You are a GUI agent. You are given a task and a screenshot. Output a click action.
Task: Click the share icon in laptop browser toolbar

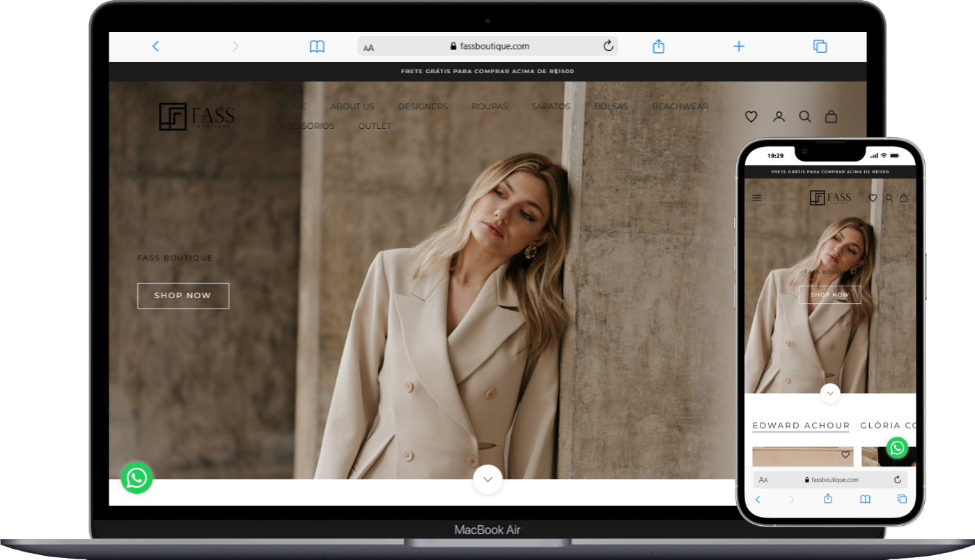(x=658, y=47)
